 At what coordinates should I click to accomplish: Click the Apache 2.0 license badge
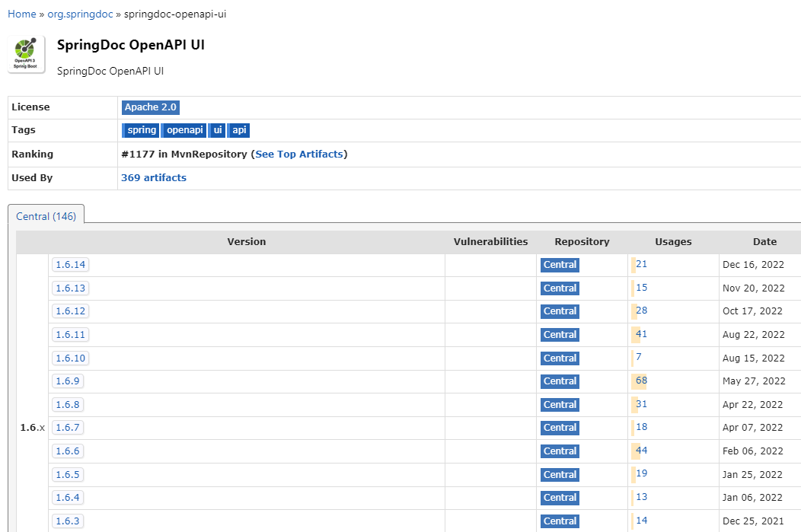(150, 107)
